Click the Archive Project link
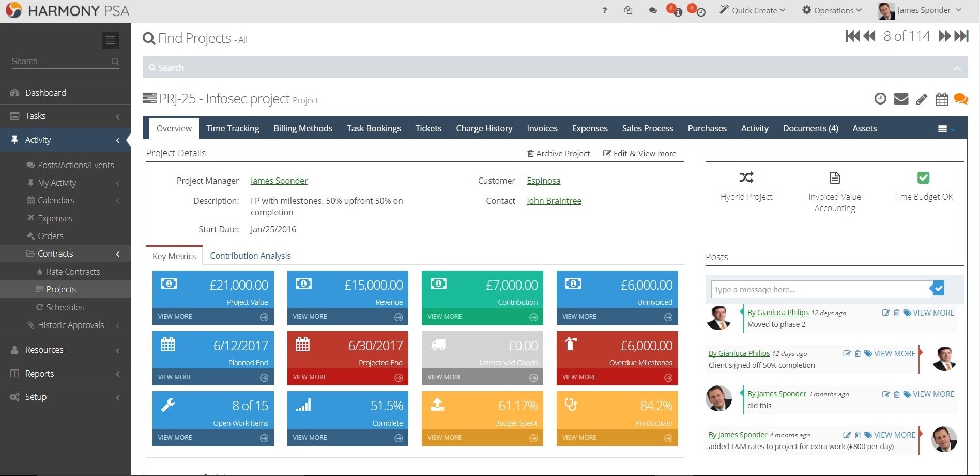The height and width of the screenshot is (476, 980). [558, 154]
